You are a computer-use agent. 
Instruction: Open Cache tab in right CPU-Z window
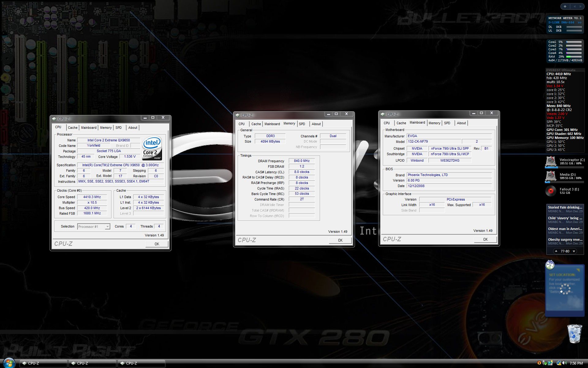(x=401, y=123)
